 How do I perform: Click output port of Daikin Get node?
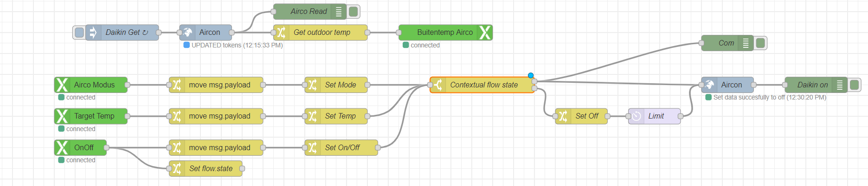coord(159,33)
